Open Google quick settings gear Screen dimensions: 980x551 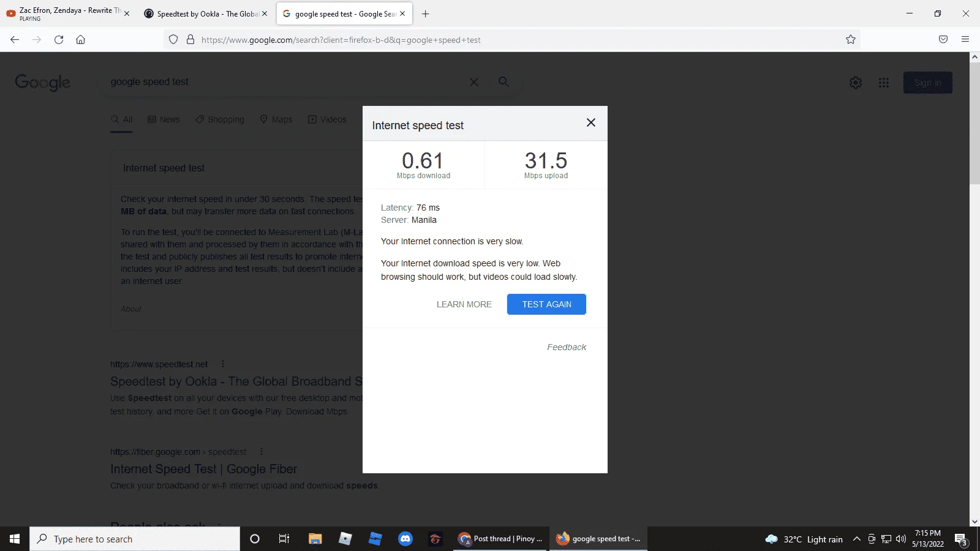[x=856, y=83]
